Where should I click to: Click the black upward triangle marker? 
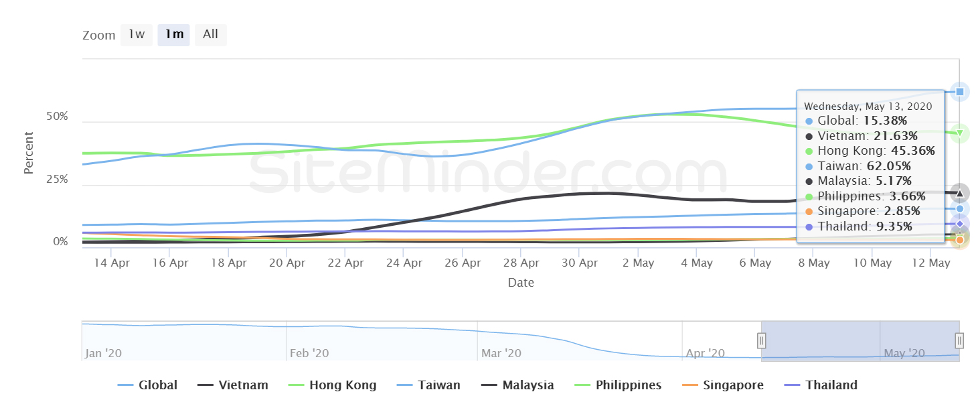960,193
